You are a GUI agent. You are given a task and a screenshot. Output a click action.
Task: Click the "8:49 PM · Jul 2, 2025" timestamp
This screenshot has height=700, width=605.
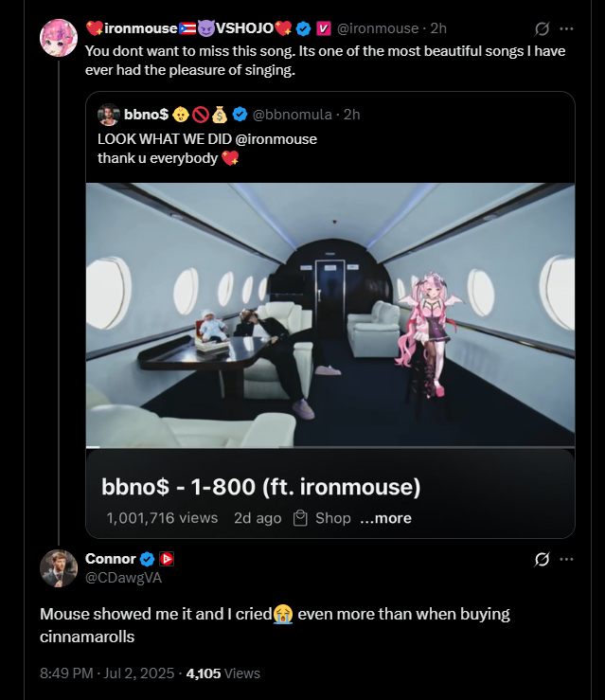click(107, 673)
